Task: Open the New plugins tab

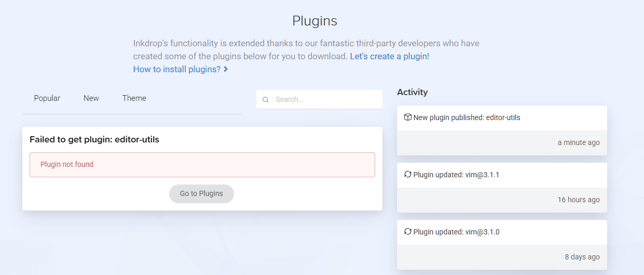Action: [x=91, y=98]
